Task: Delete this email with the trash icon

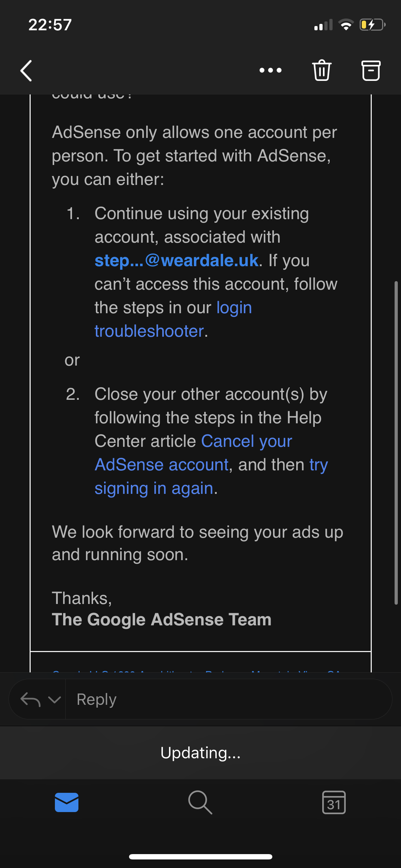Action: (322, 71)
